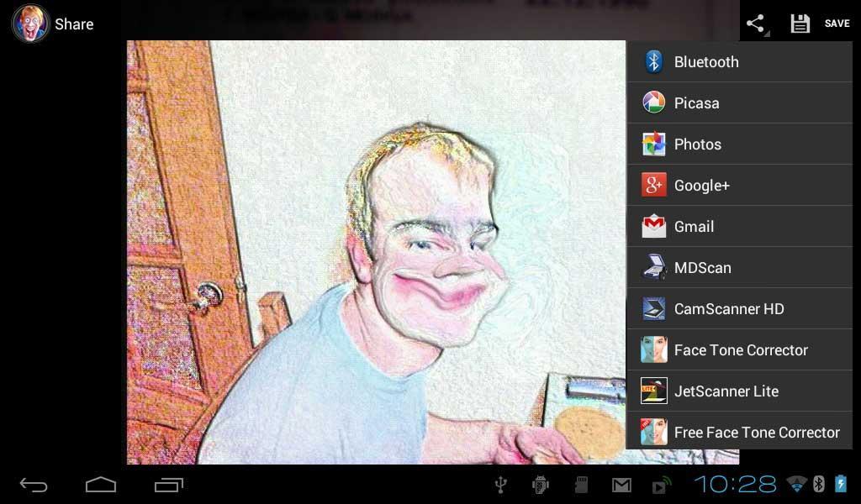The width and height of the screenshot is (861, 504).
Task: Click the CamScanner HD icon
Action: [x=653, y=308]
